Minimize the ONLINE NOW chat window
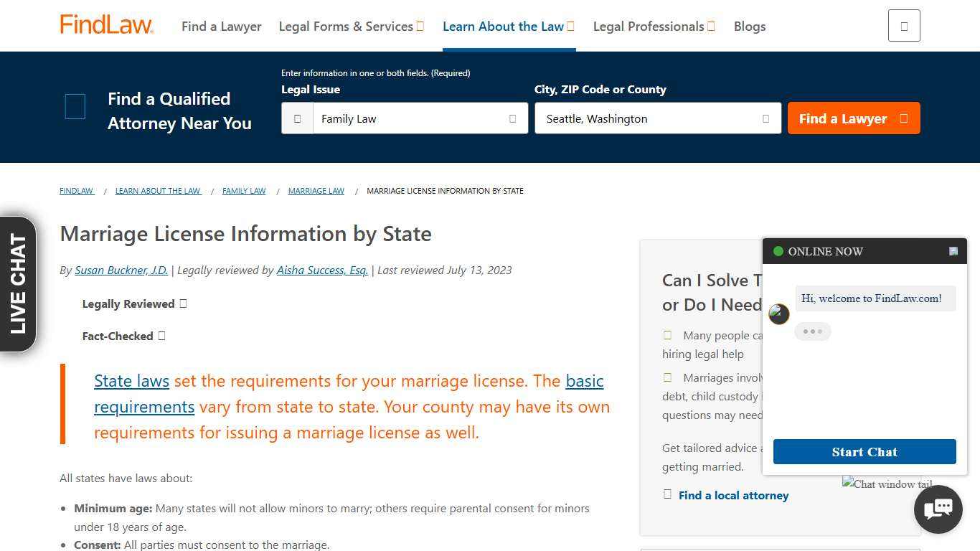 tap(953, 251)
